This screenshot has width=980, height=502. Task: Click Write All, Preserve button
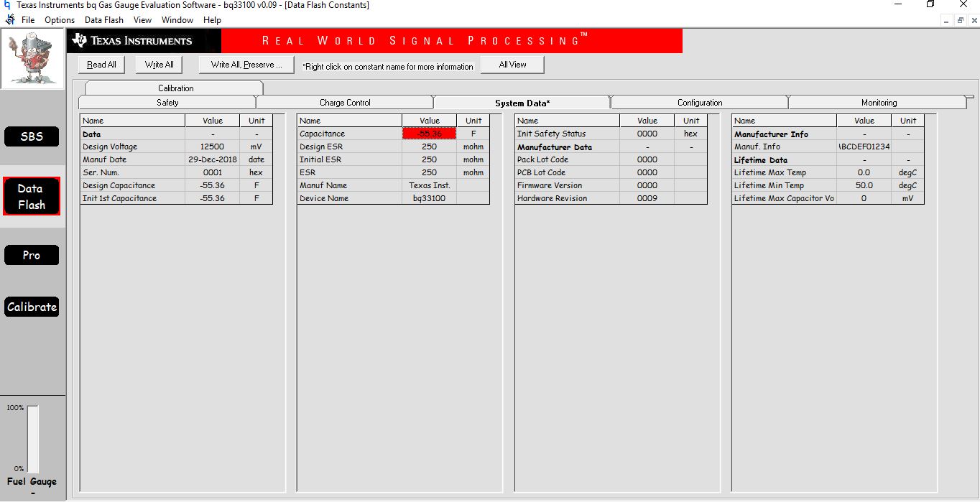pos(246,65)
